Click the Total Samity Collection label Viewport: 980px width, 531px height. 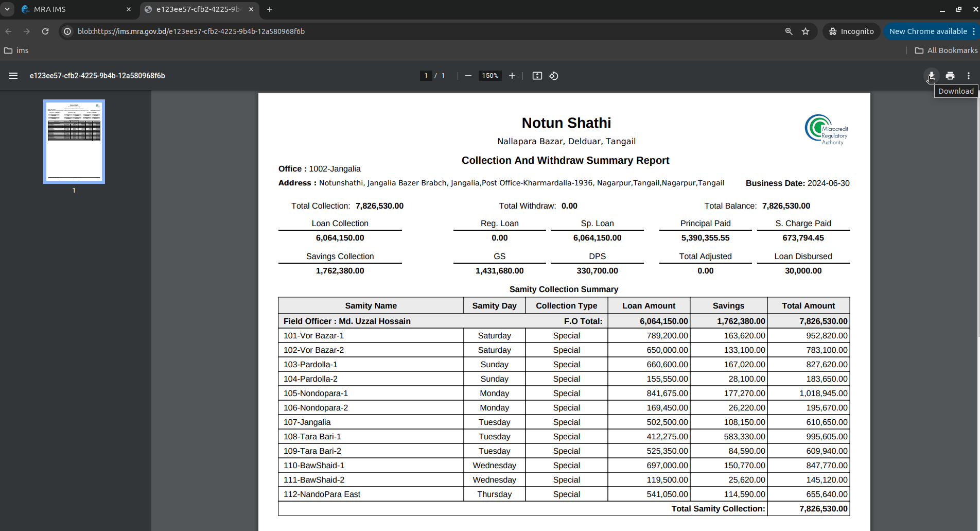pyautogui.click(x=718, y=508)
